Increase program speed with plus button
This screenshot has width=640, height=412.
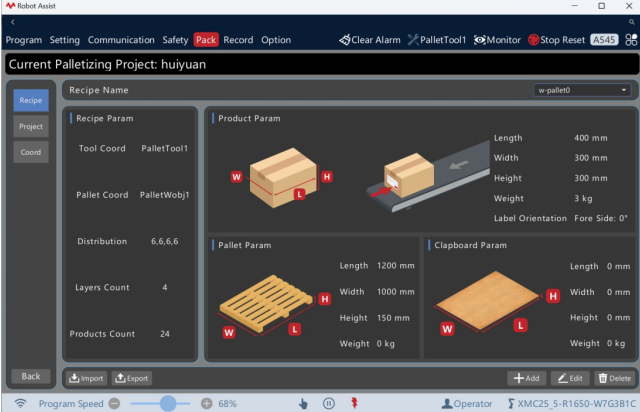[x=207, y=404]
